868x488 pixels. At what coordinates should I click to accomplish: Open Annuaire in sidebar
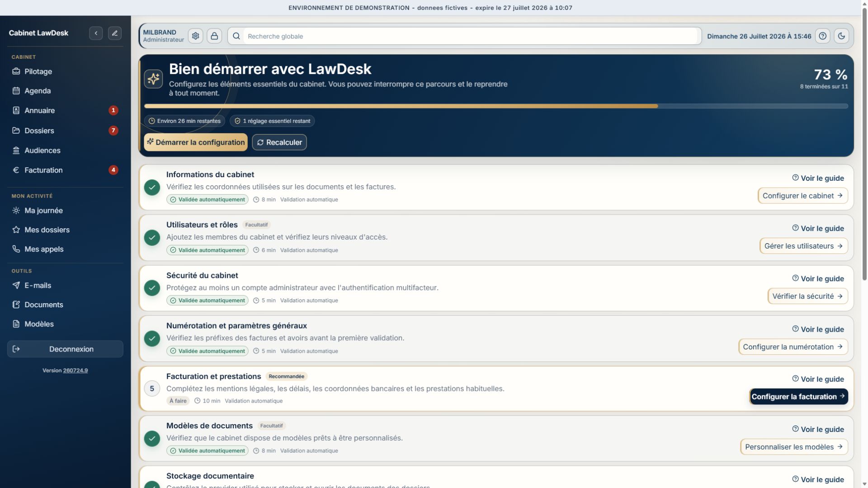pyautogui.click(x=65, y=110)
